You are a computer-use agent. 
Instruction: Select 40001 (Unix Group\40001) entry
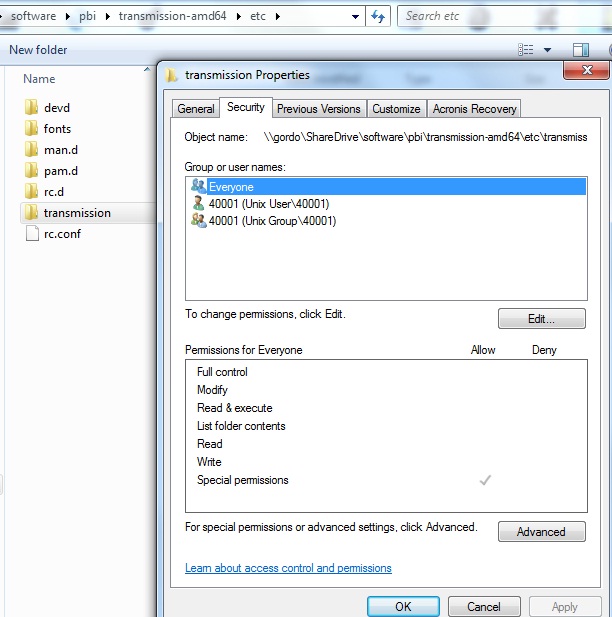point(272,221)
